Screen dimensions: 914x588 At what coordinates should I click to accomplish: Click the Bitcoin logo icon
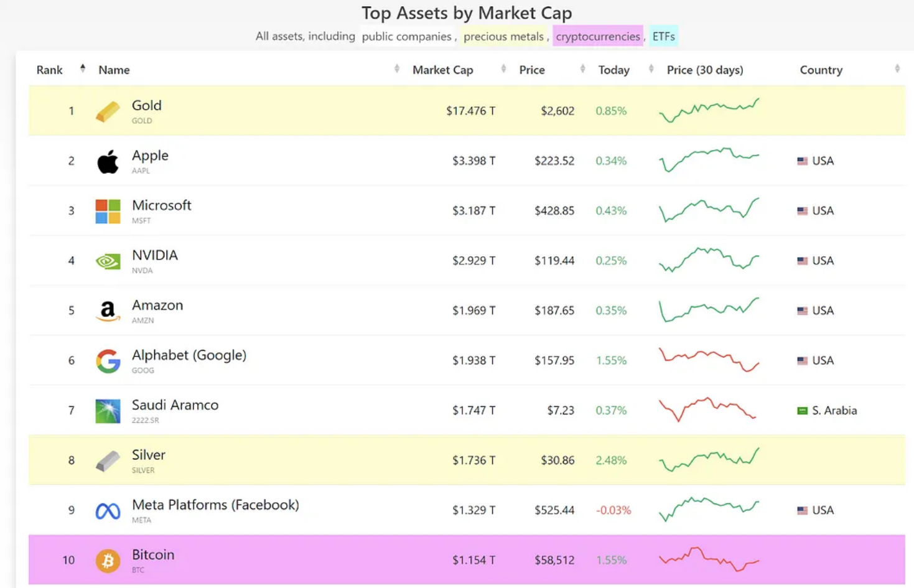click(108, 561)
